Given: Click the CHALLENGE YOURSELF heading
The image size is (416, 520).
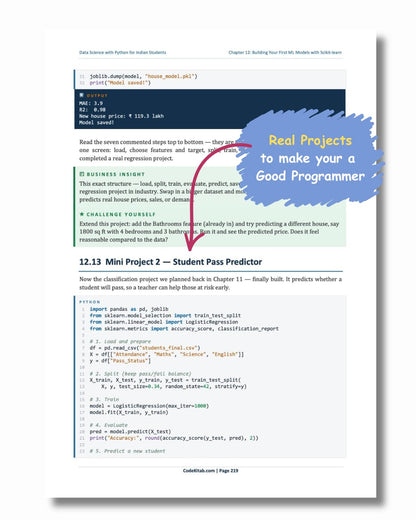Looking at the screenshot, I should click(121, 214).
